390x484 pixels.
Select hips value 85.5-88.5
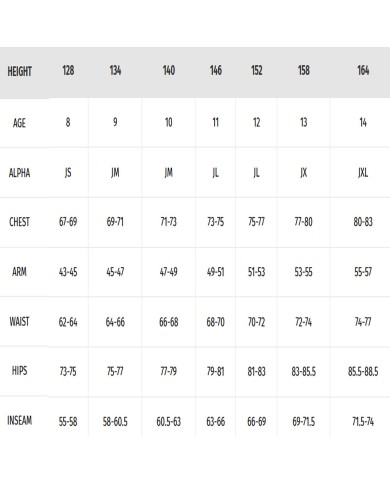(x=363, y=371)
